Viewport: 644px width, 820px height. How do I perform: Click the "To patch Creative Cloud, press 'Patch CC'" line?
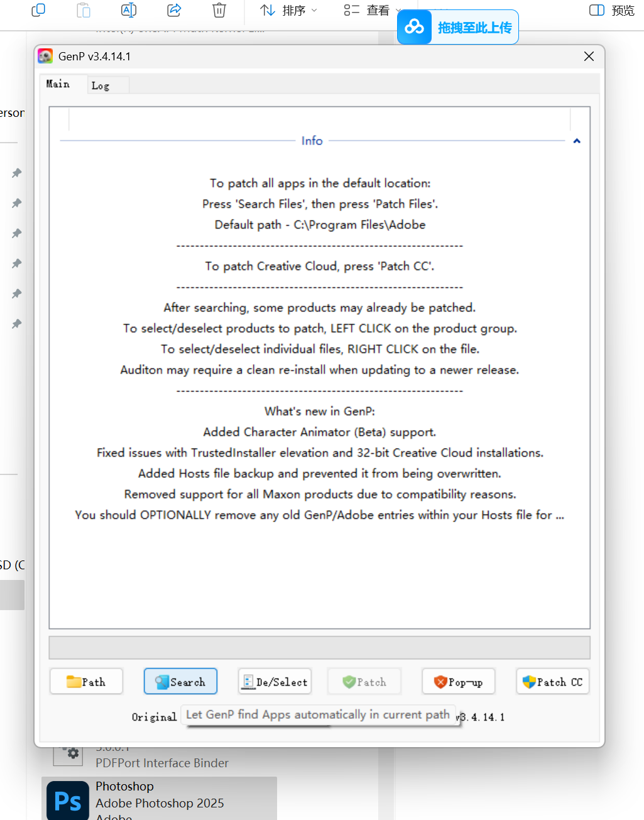(320, 266)
